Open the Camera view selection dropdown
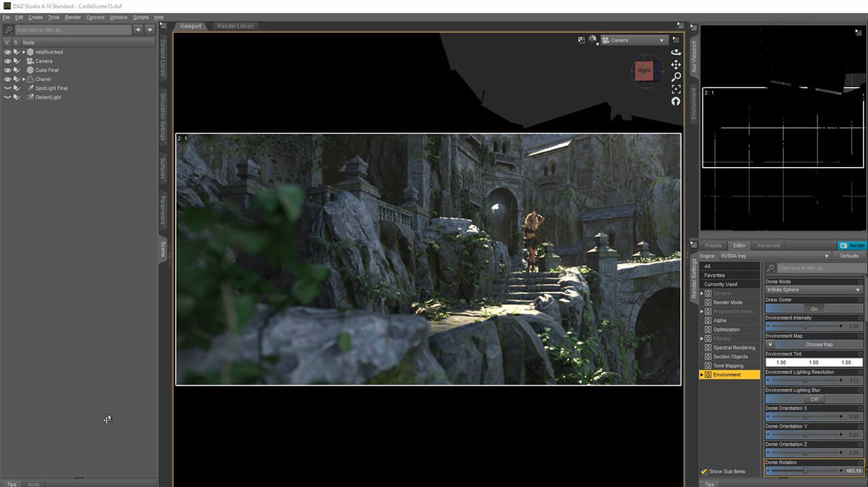Viewport: 868px width, 487px height. click(634, 40)
